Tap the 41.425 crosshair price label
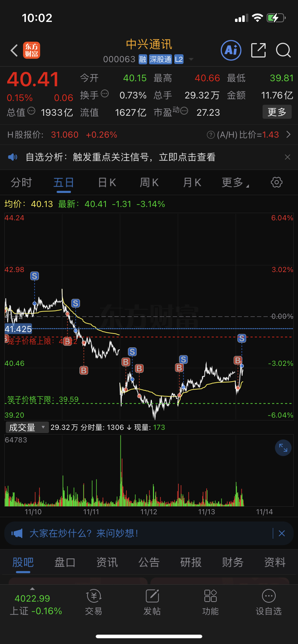 (18, 329)
